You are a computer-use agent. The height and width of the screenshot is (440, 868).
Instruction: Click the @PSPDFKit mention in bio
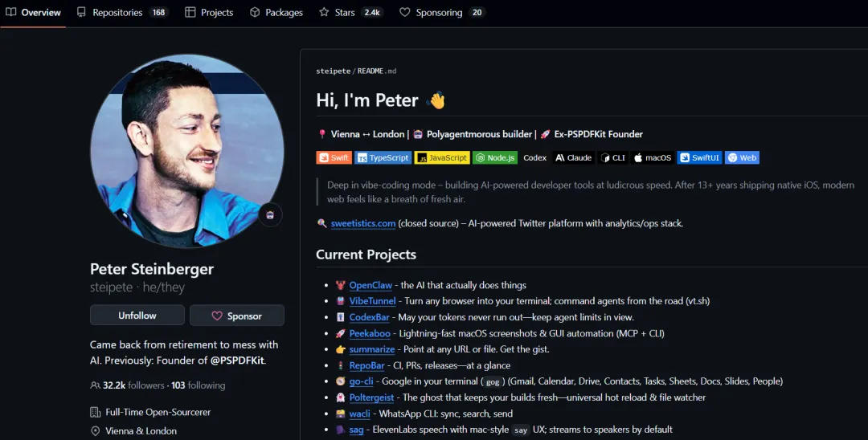237,361
